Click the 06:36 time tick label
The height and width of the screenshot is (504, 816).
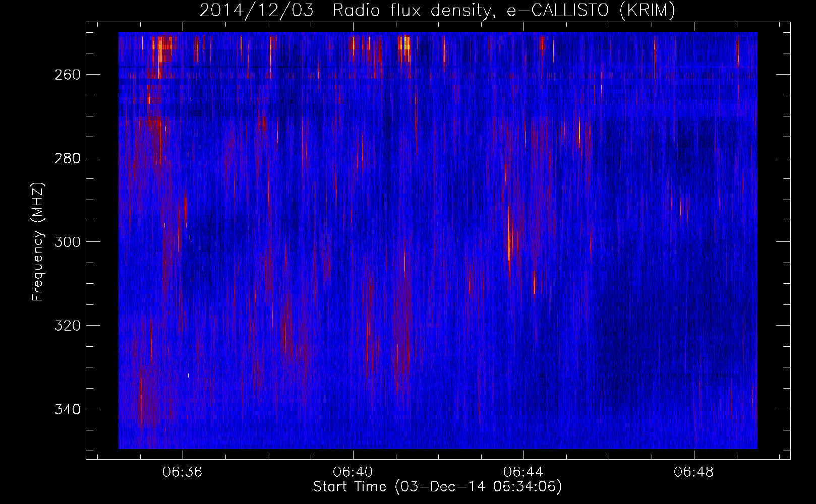(x=182, y=472)
